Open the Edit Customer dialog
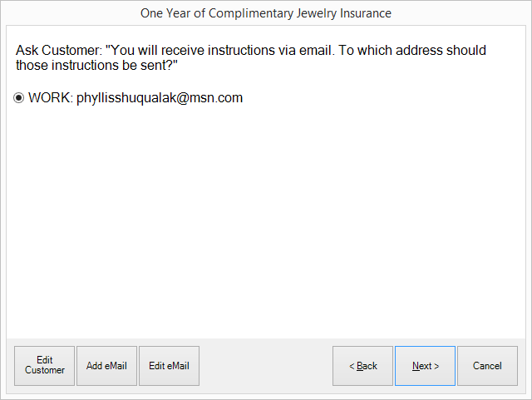 [x=45, y=366]
